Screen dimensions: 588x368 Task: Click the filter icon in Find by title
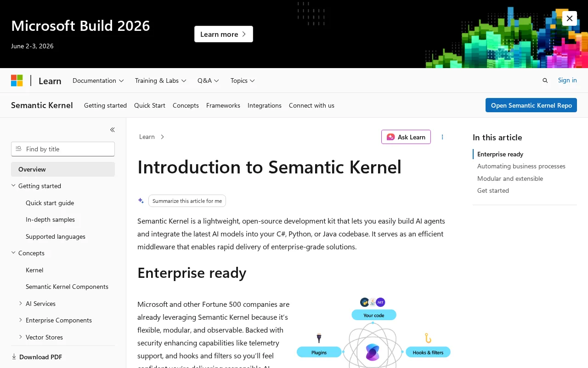[x=18, y=149]
